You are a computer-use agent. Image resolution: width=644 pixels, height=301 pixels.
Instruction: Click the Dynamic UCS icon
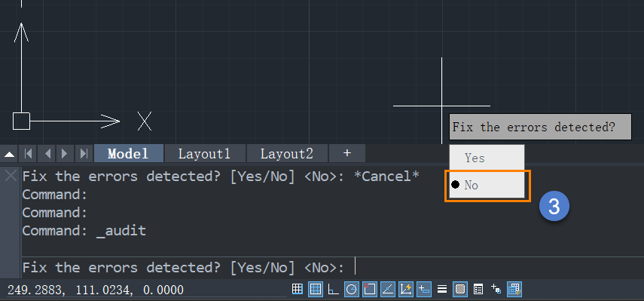pyautogui.click(x=405, y=290)
